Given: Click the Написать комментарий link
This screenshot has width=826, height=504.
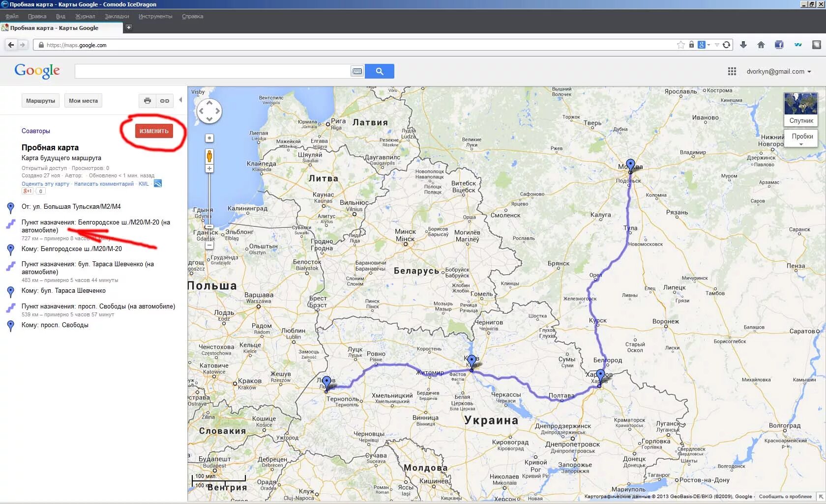Looking at the screenshot, I should click(x=104, y=184).
